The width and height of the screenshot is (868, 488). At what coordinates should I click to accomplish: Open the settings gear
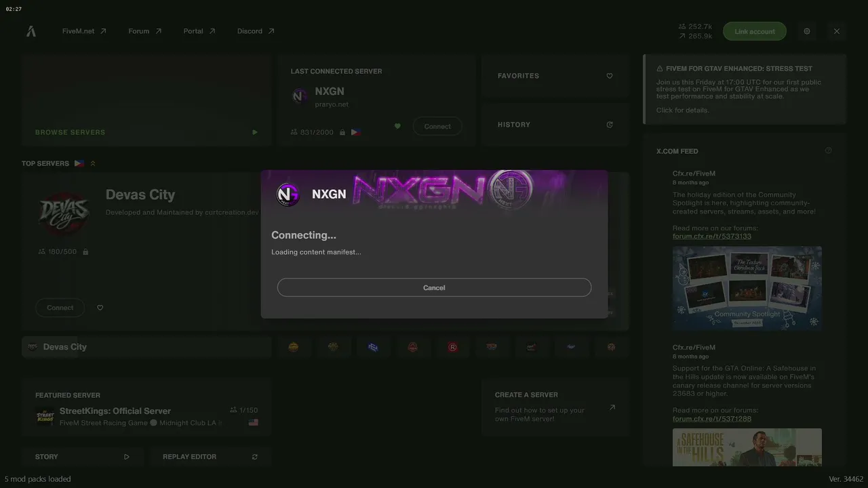(x=807, y=31)
